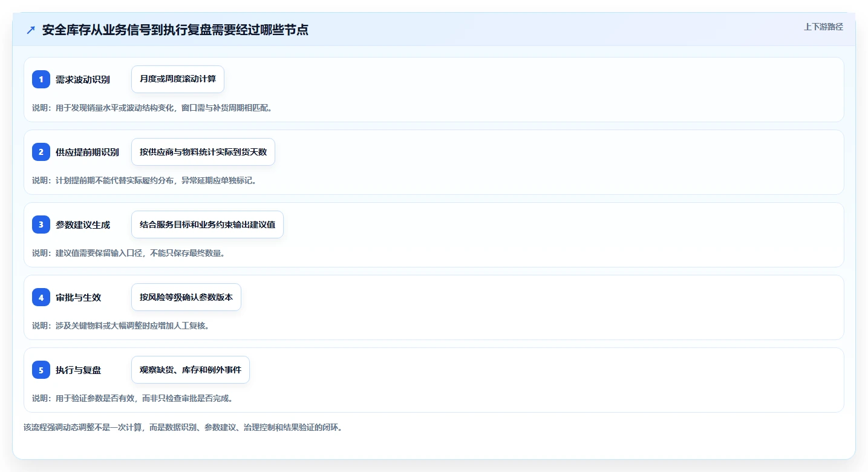Click the footer summary 该流程强调动态调整不是一次计算

point(83,427)
